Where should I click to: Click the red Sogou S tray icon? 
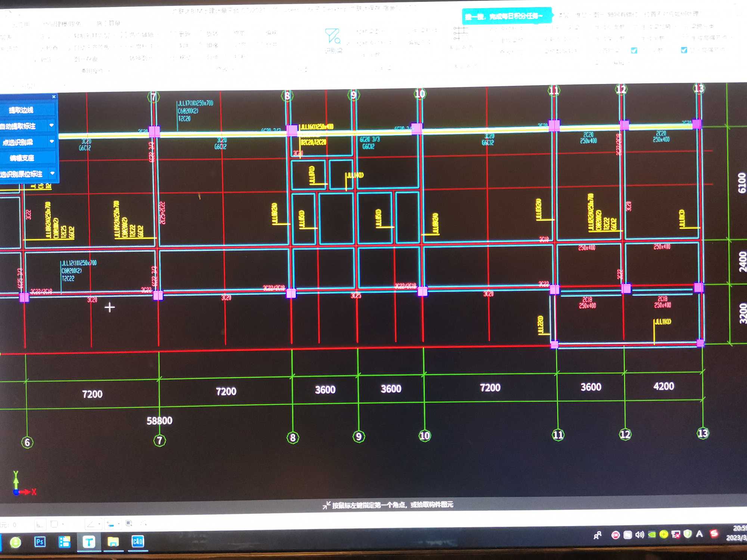pos(714,533)
